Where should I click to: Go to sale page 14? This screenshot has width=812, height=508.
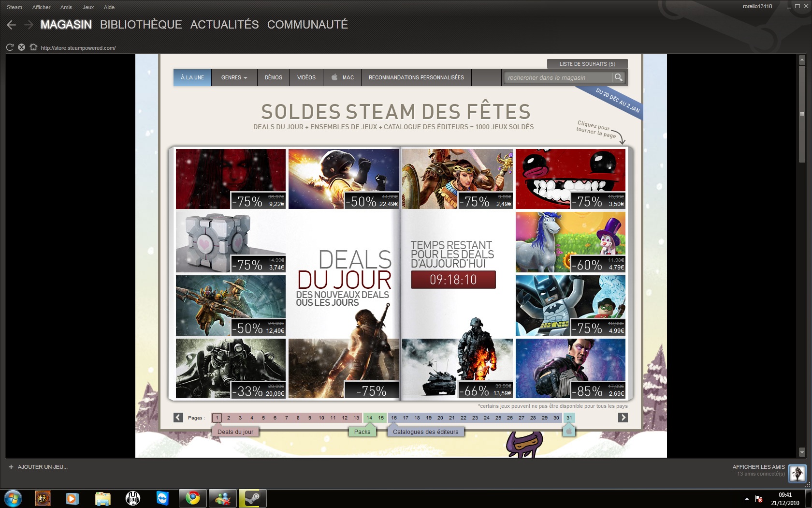pyautogui.click(x=369, y=418)
